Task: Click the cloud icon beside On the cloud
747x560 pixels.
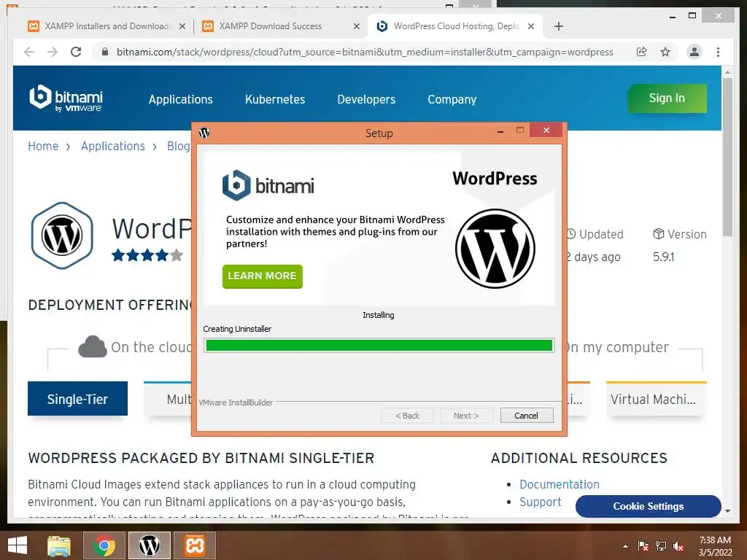Action: coord(93,346)
